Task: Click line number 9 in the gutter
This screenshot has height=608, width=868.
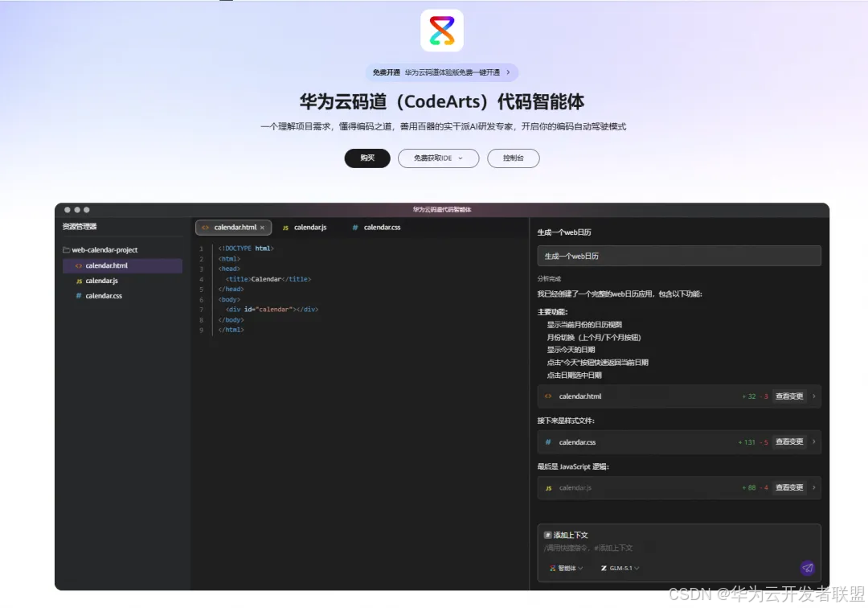Action: pyautogui.click(x=202, y=330)
